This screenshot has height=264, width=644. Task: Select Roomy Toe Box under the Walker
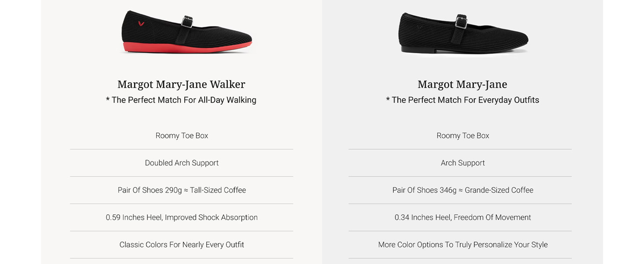pyautogui.click(x=182, y=136)
